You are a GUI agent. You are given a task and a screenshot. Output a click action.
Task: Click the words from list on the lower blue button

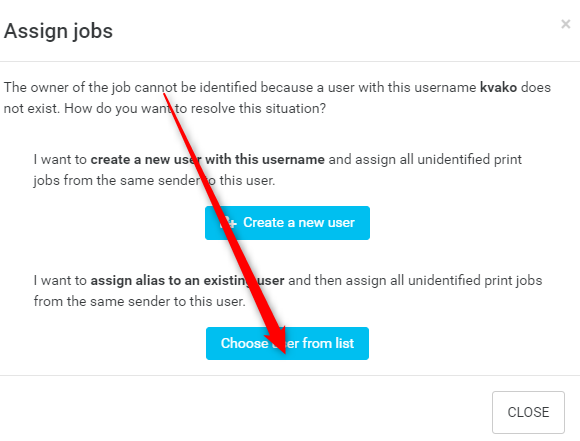[x=328, y=343]
